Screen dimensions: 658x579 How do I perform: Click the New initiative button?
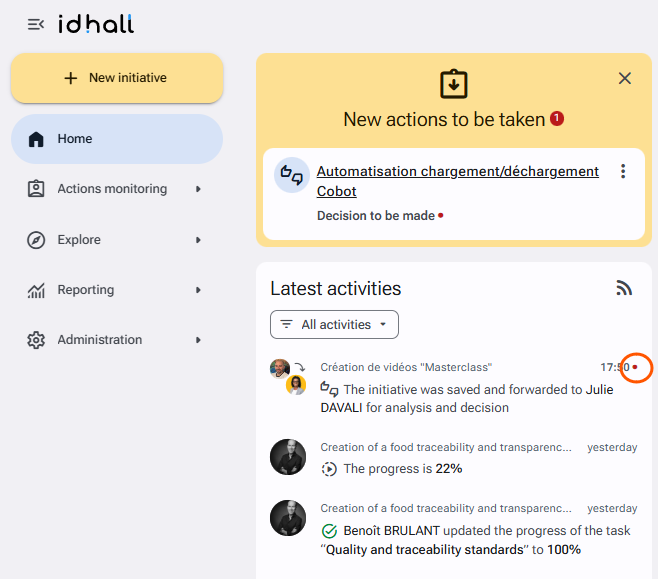tap(117, 78)
